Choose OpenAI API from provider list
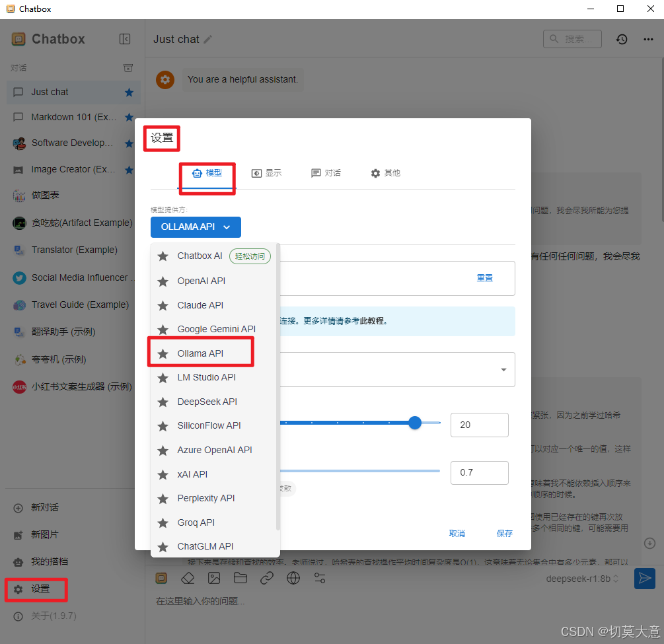This screenshot has width=664, height=644. (x=213, y=281)
